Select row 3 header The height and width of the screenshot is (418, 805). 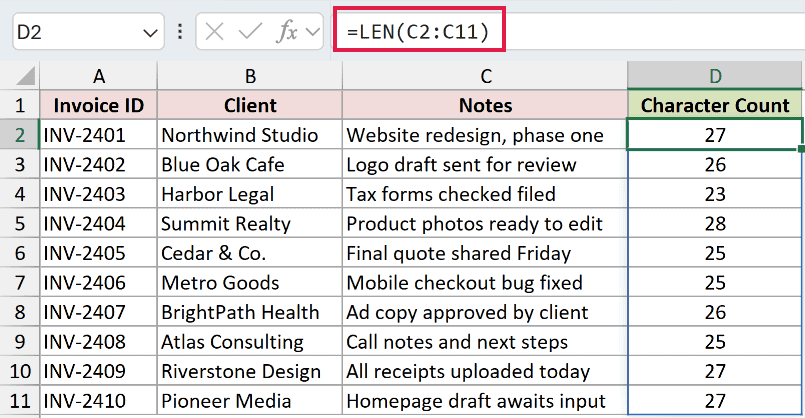20,164
